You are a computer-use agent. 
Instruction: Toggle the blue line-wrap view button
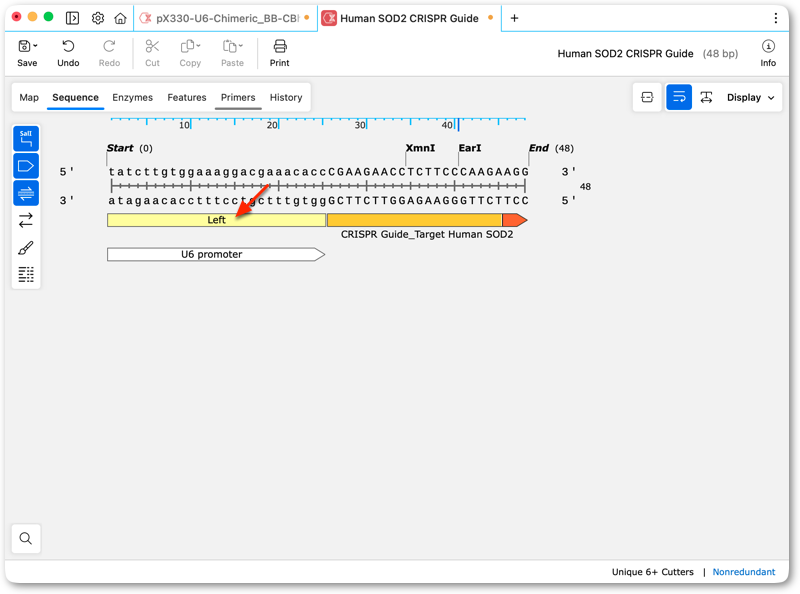pos(679,97)
